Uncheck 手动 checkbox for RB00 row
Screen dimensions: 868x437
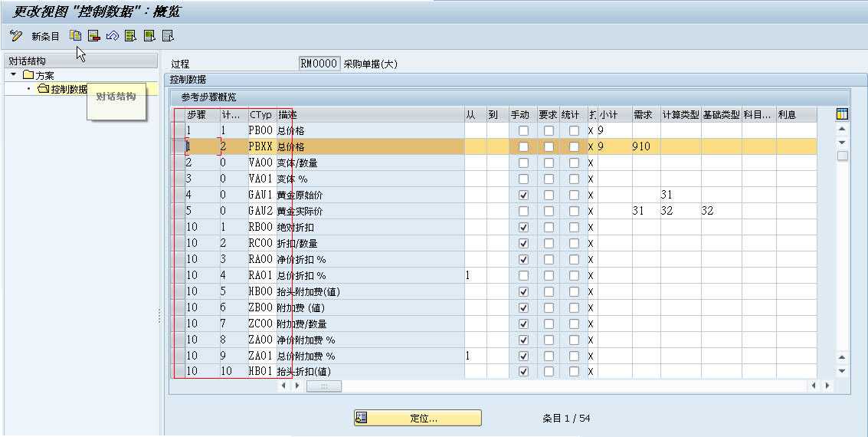click(x=523, y=227)
